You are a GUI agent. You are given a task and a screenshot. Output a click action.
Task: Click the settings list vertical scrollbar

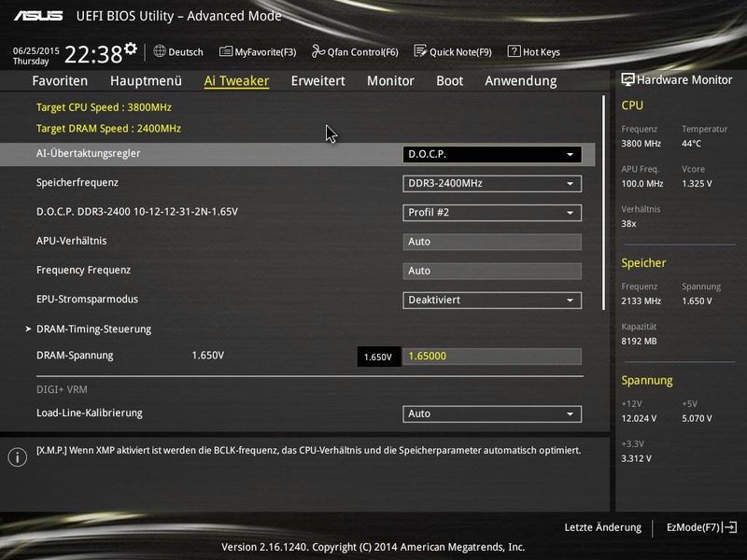coord(603,203)
